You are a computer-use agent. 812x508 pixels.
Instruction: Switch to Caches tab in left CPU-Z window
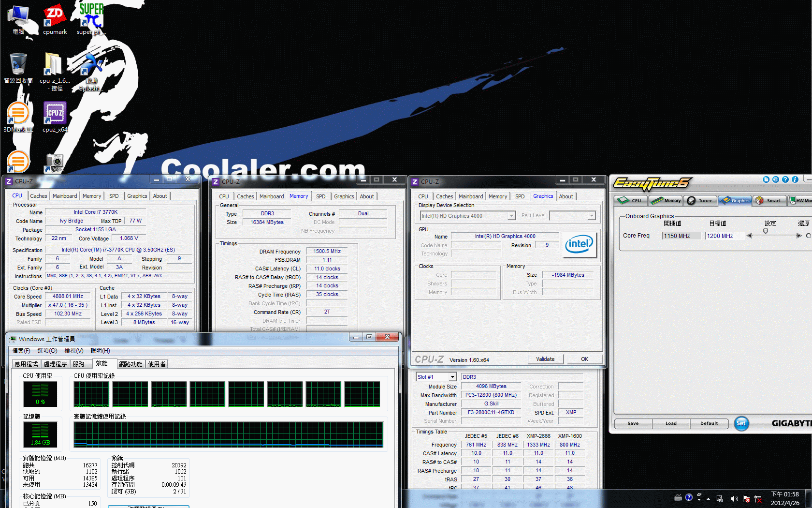[x=39, y=196]
